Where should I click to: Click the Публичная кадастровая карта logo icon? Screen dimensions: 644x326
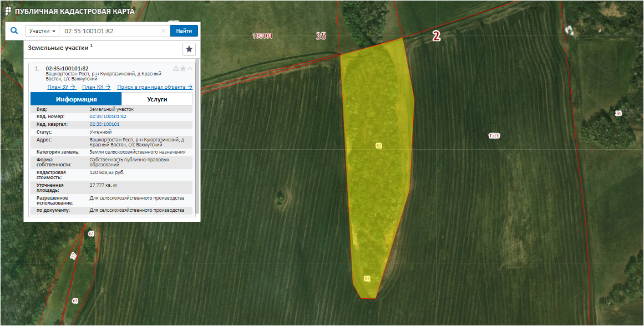7,11
